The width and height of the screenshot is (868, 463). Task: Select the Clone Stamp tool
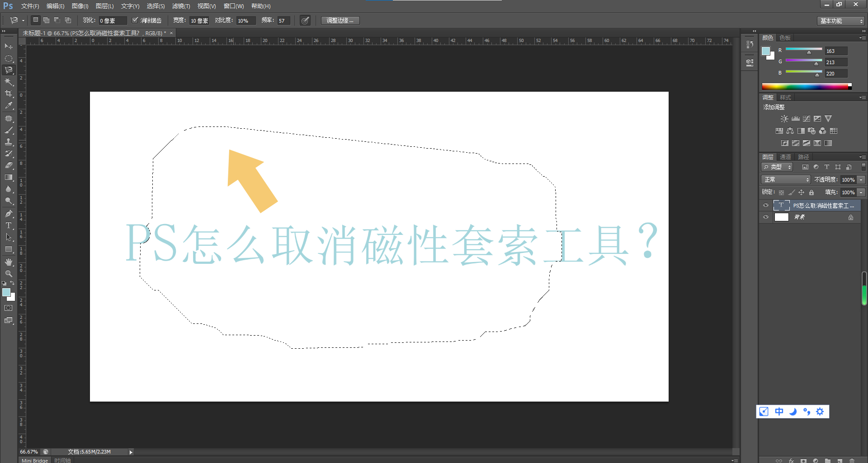[9, 142]
